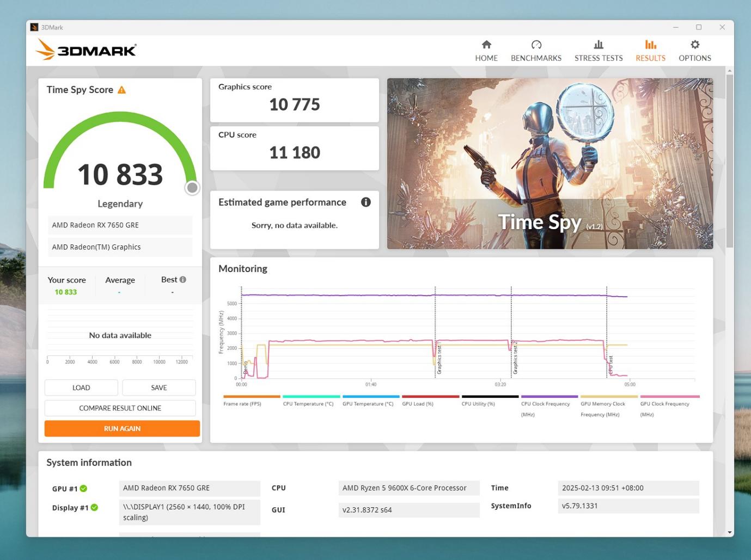Toggle the CPU Clock Frequency legend
The width and height of the screenshot is (751, 560).
tap(549, 407)
